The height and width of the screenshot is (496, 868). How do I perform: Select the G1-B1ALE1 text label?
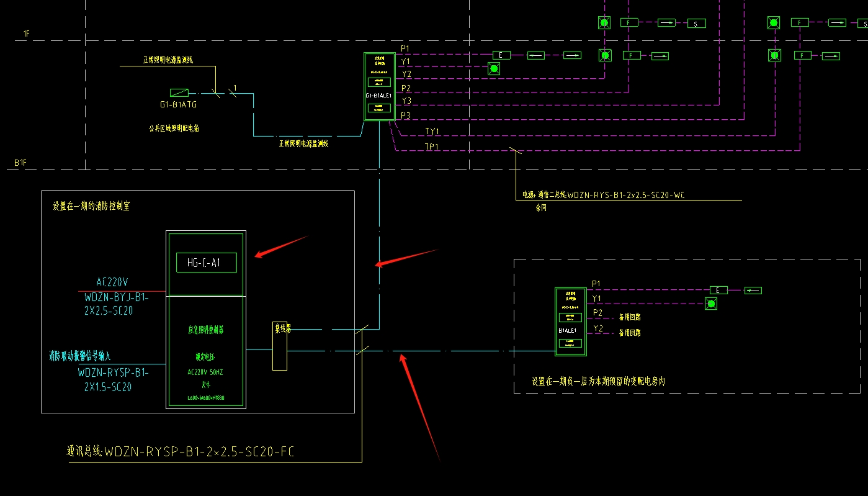(x=378, y=96)
